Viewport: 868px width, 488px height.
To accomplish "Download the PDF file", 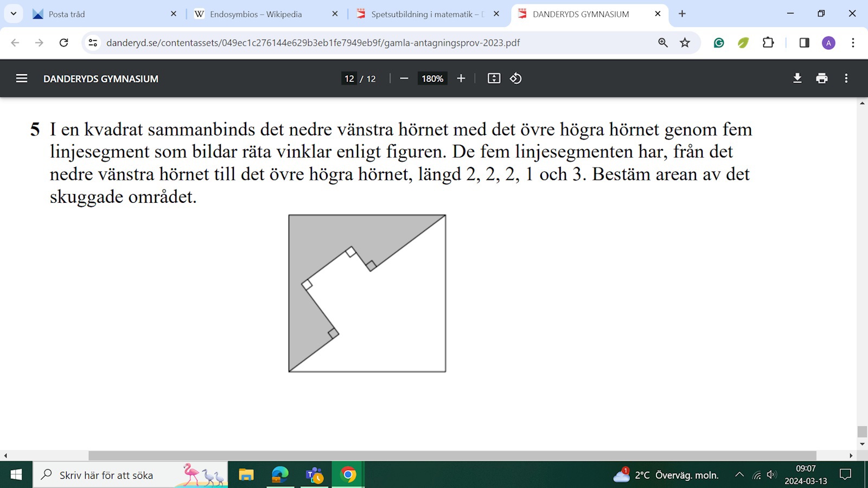I will [797, 79].
